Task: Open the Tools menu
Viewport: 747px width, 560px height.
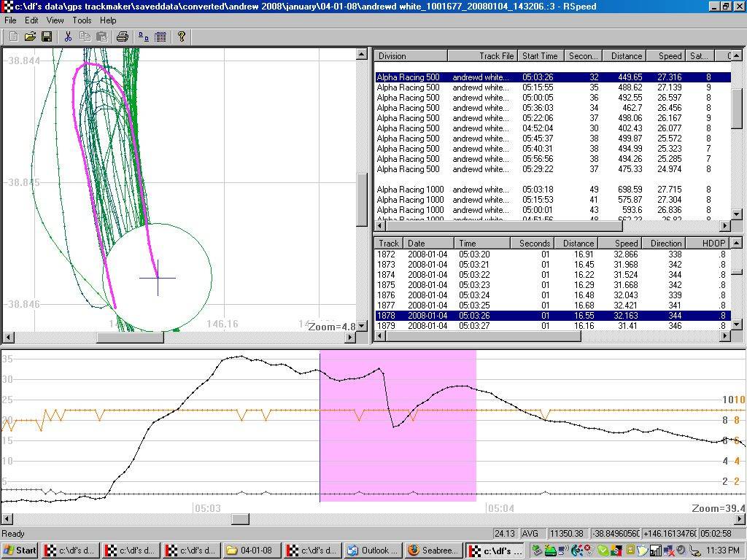Action: coord(82,20)
